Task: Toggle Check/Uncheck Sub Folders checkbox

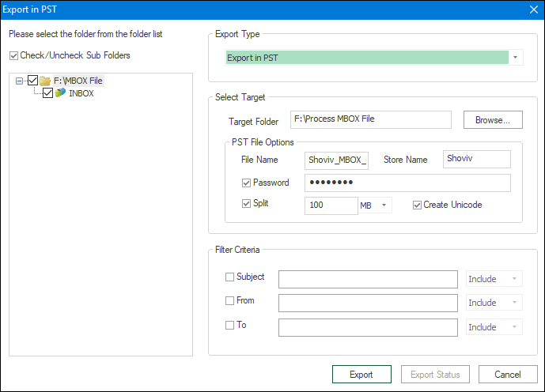Action: point(13,55)
